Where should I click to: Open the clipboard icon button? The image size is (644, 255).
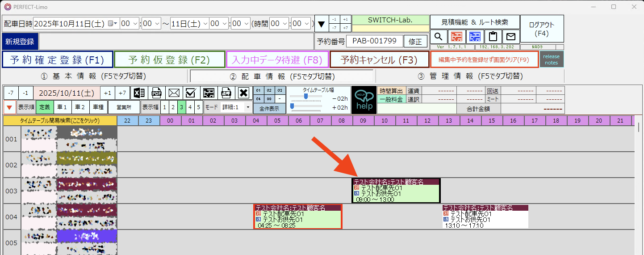pos(493,36)
